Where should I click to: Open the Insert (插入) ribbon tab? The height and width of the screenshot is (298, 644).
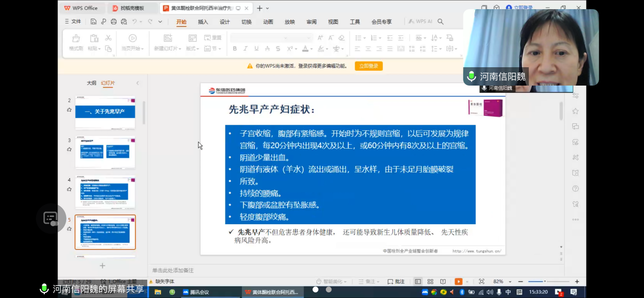[203, 22]
